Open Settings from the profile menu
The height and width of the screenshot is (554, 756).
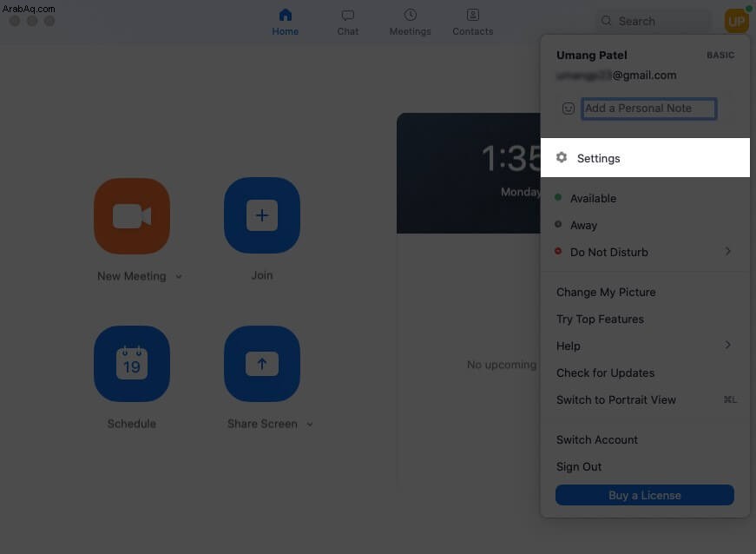tap(645, 158)
